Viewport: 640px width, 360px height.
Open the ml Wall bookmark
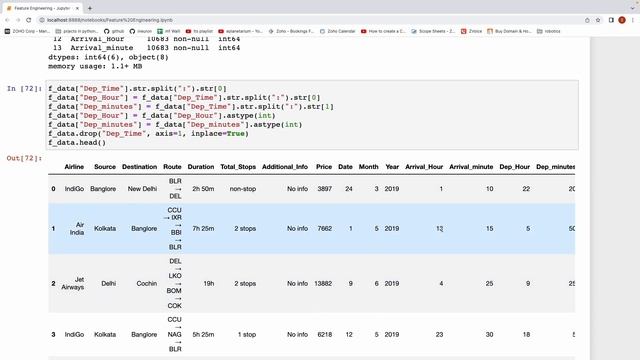click(x=169, y=31)
